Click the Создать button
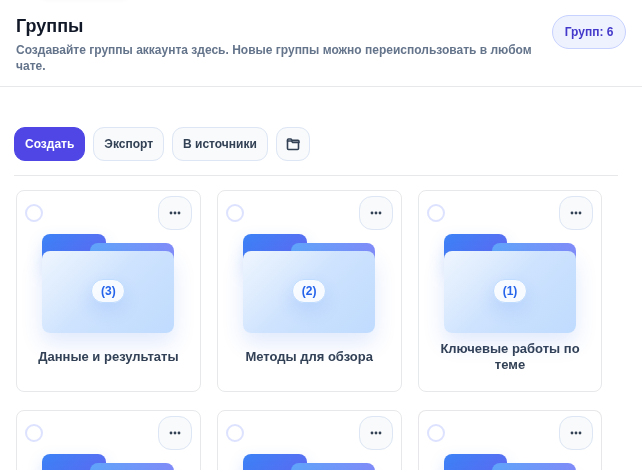 [50, 144]
